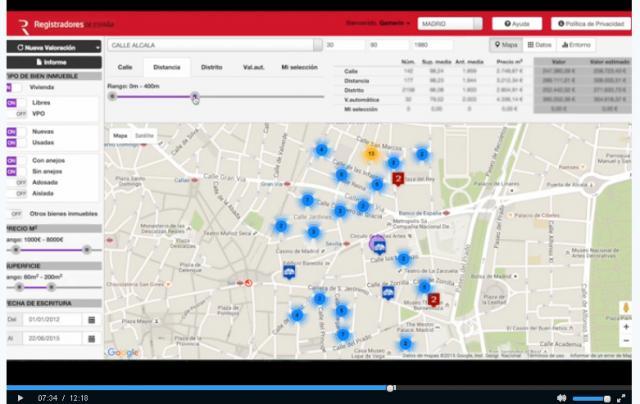Select the Distancia tab
The height and width of the screenshot is (404, 640).
pos(167,67)
